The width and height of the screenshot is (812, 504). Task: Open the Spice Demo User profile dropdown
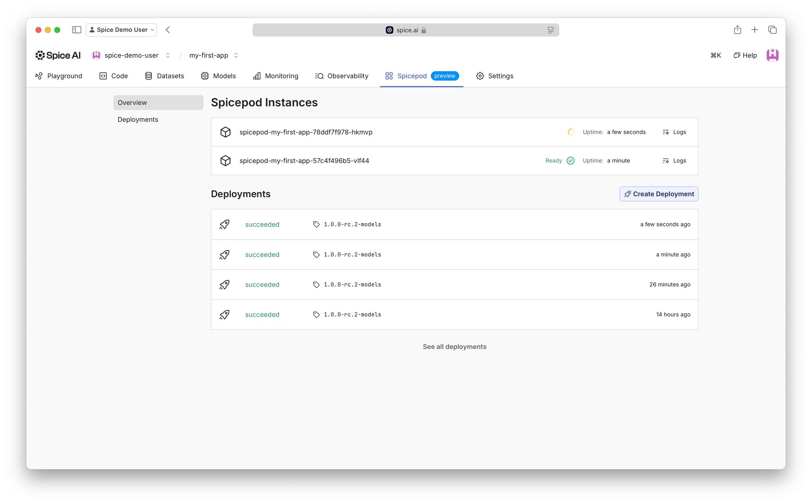coord(122,30)
